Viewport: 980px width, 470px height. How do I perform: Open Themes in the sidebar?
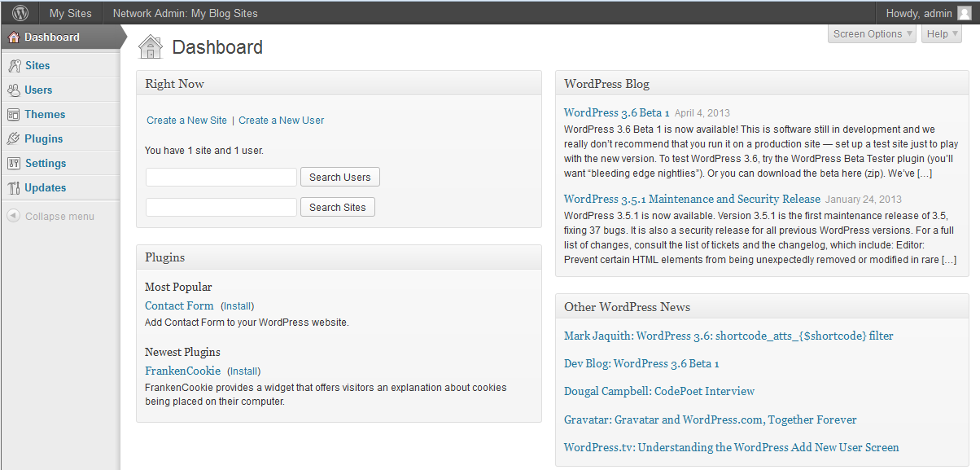(45, 114)
